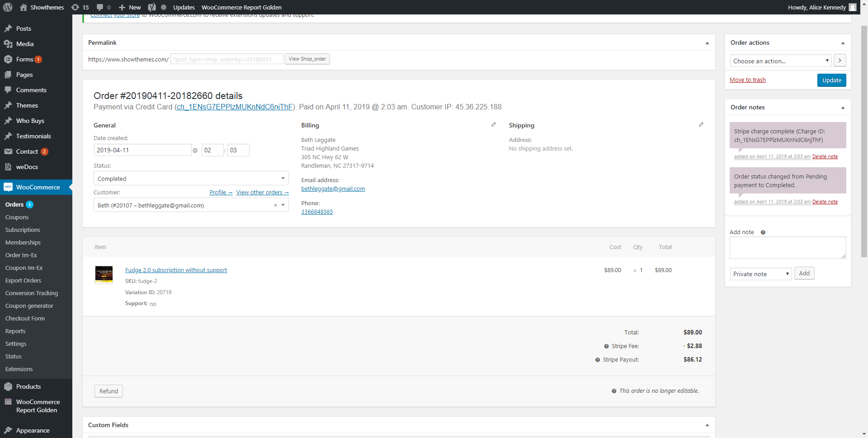Clear the selected customer with the x icon
The width and height of the screenshot is (868, 438).
[275, 205]
